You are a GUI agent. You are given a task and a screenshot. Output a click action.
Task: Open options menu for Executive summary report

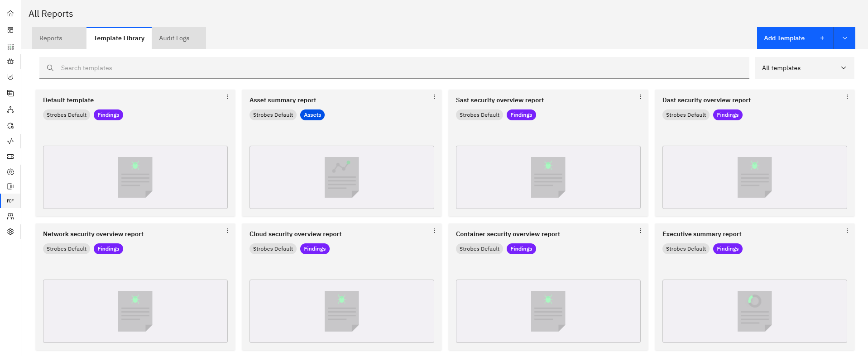coord(847,231)
